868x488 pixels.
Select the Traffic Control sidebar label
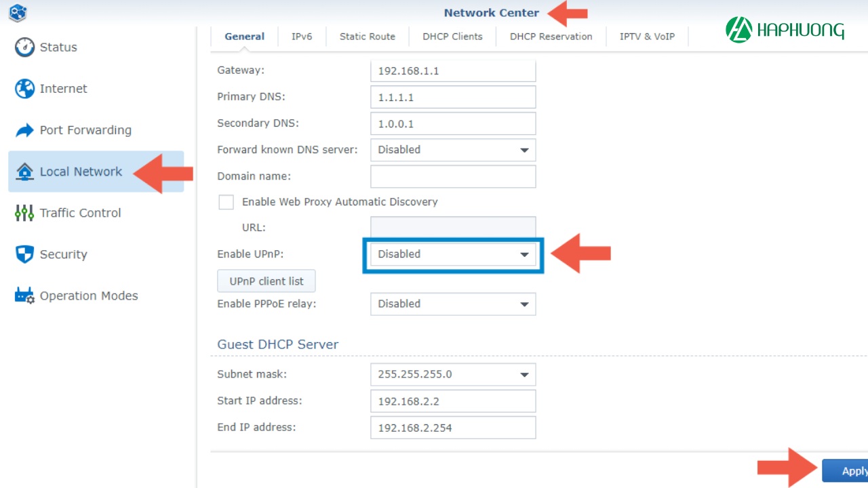81,213
